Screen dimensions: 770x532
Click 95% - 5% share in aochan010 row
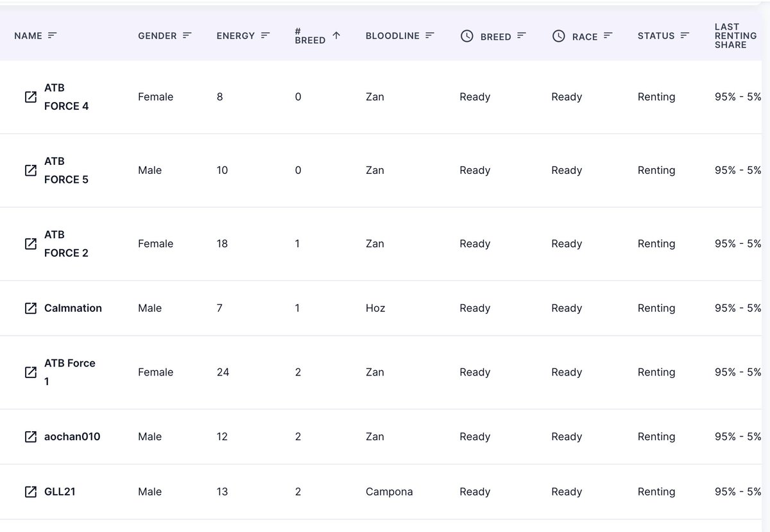(x=738, y=436)
